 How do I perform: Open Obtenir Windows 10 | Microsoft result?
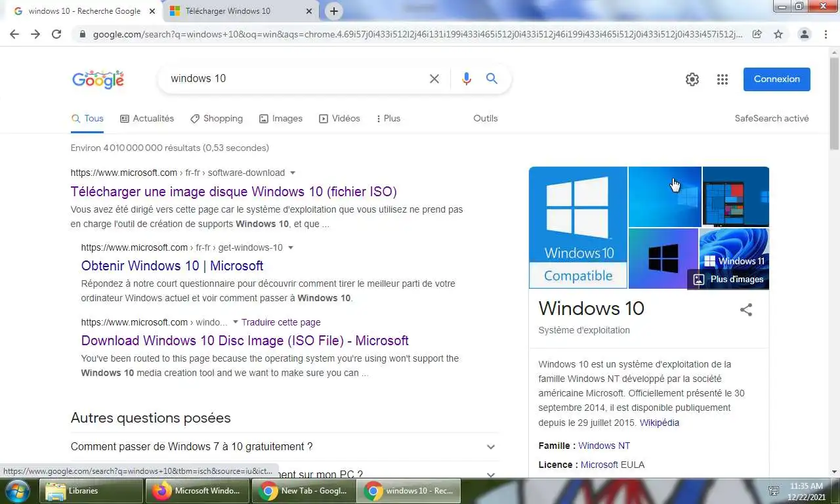pos(172,266)
